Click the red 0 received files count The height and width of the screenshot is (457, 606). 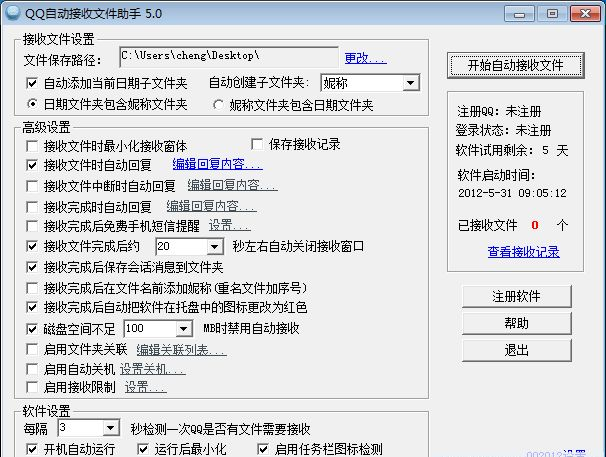coord(535,225)
